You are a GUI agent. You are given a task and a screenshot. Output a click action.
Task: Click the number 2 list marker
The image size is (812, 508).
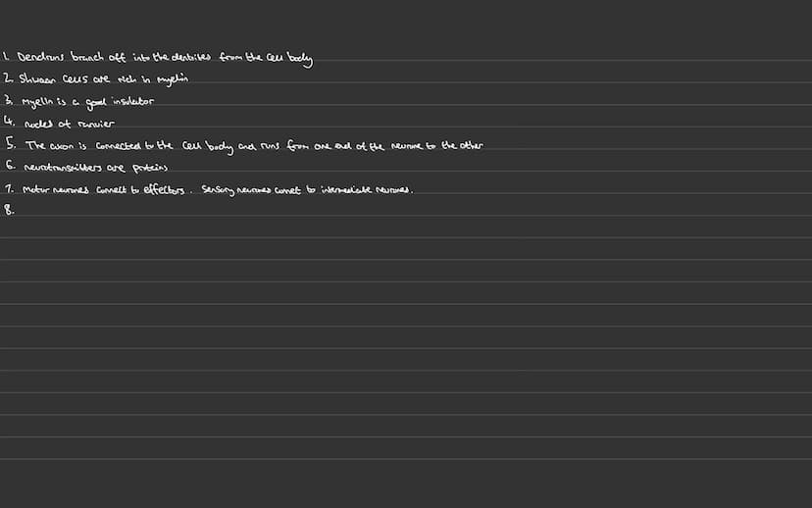coord(8,78)
